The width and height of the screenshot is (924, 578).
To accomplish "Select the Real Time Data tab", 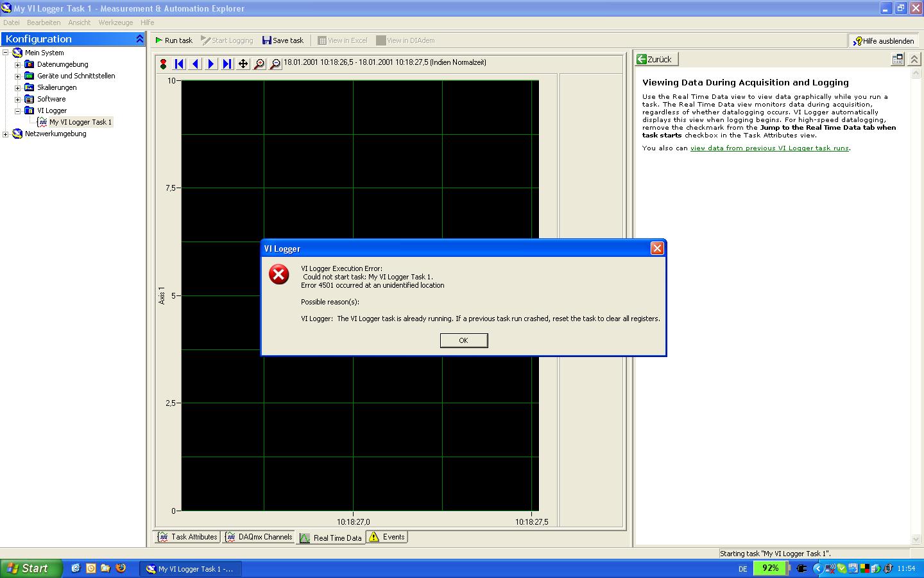I will tap(331, 538).
